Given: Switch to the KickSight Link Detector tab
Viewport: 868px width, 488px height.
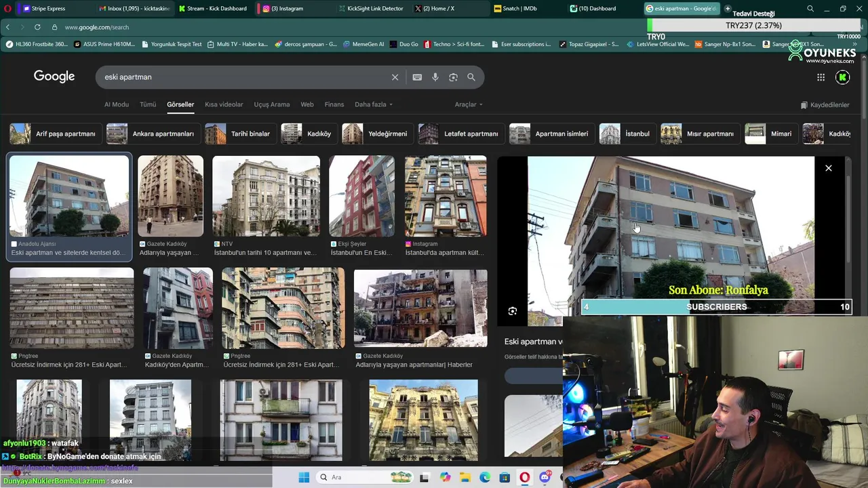Looking at the screenshot, I should [x=372, y=8].
